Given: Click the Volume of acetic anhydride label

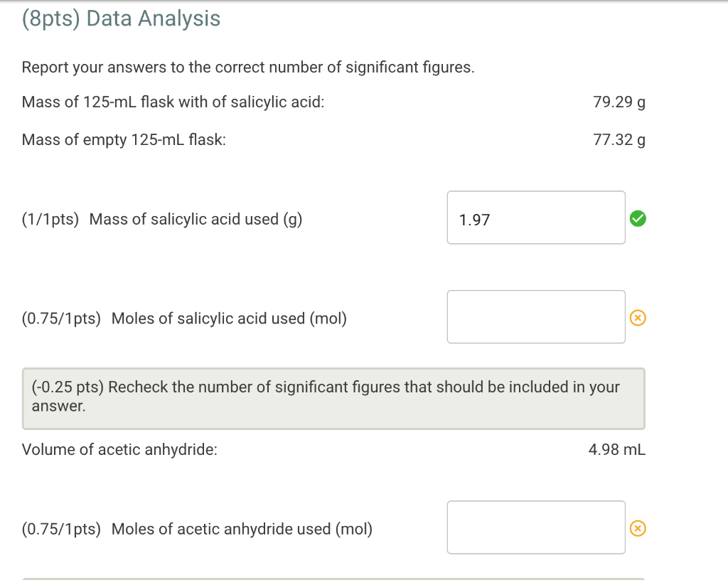Looking at the screenshot, I should click(119, 449).
